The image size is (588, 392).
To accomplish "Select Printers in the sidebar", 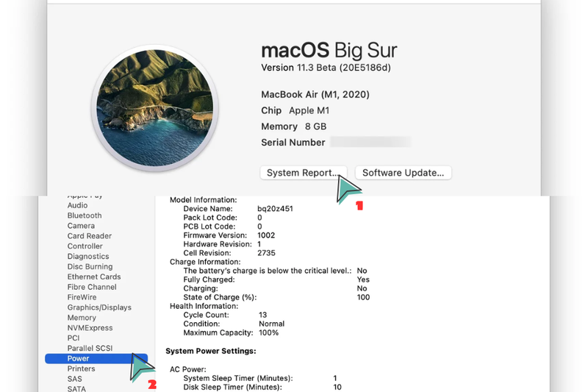I will [x=81, y=368].
